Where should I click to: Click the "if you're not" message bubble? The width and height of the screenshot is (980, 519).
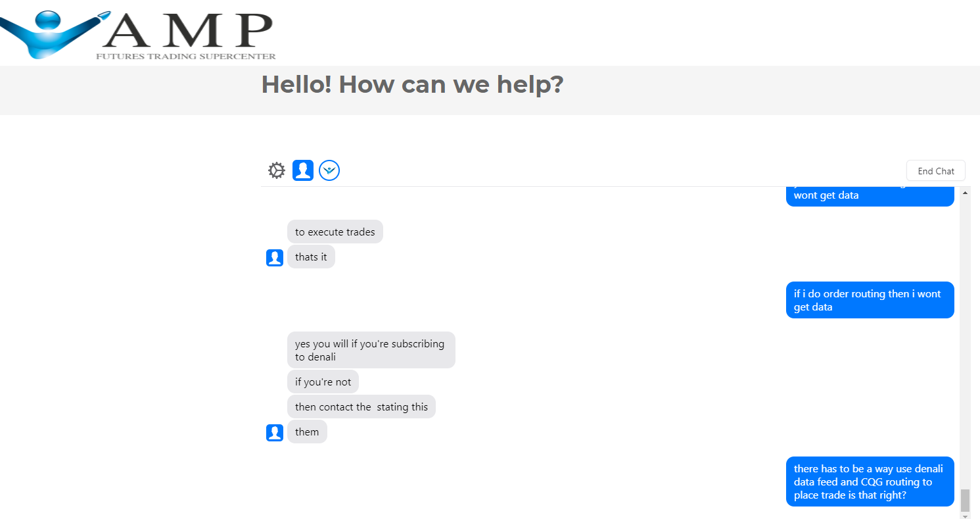pyautogui.click(x=323, y=382)
